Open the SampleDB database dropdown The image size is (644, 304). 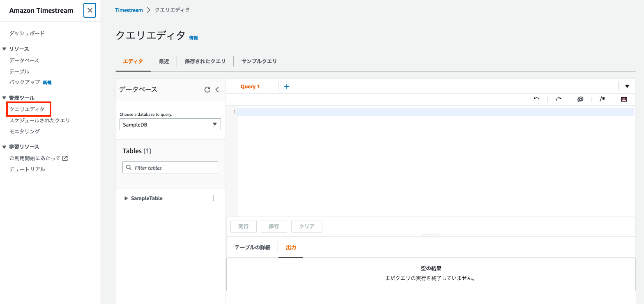[x=170, y=124]
